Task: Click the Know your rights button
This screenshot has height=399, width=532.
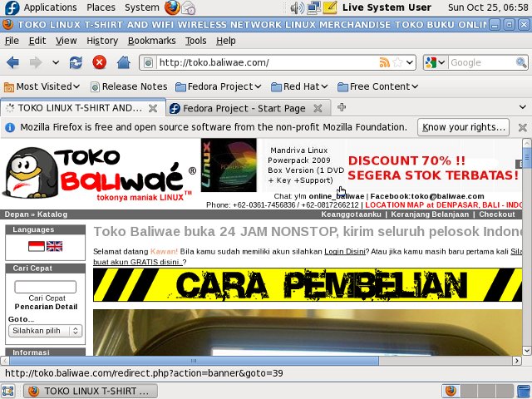Action: [463, 127]
